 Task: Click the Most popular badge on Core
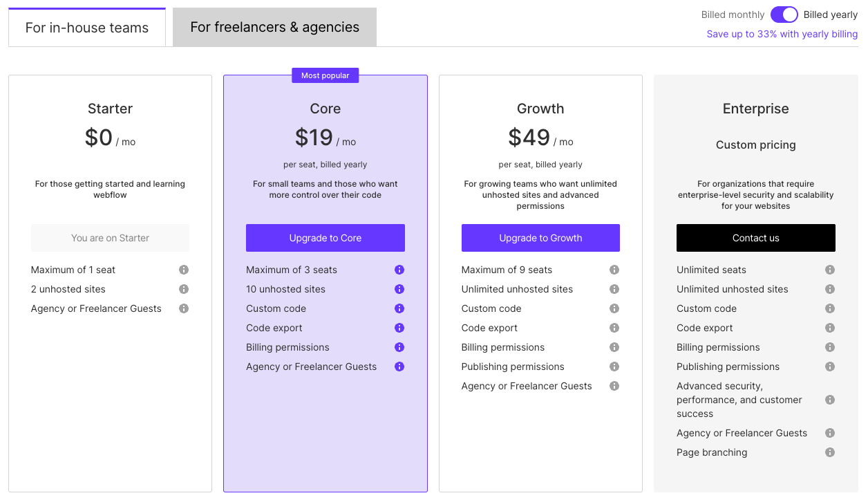(x=325, y=75)
